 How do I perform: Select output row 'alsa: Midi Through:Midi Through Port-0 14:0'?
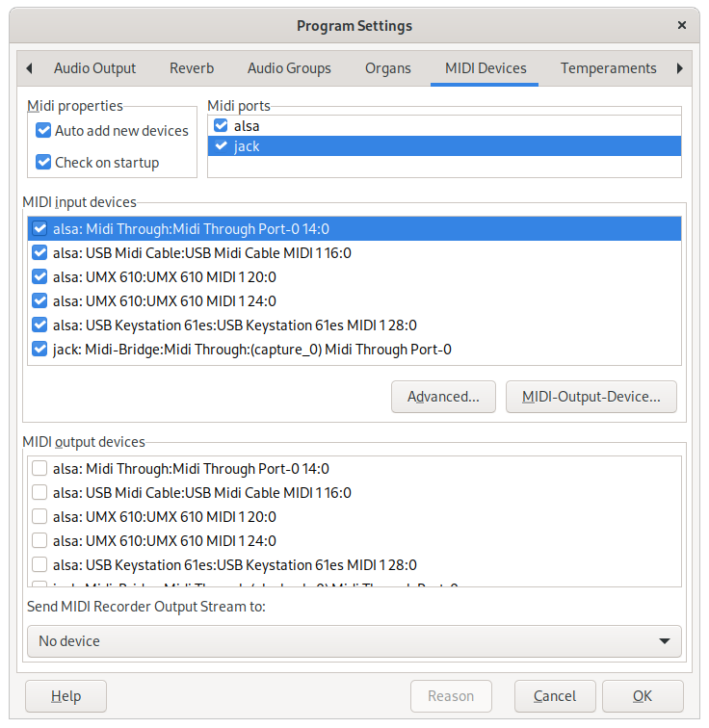[354, 468]
